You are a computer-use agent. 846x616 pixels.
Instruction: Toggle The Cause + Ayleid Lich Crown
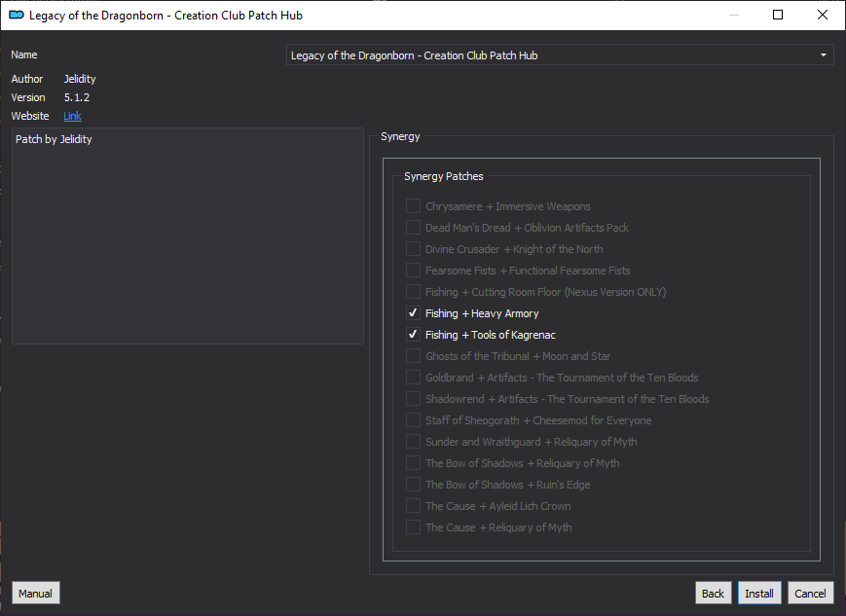tap(414, 506)
